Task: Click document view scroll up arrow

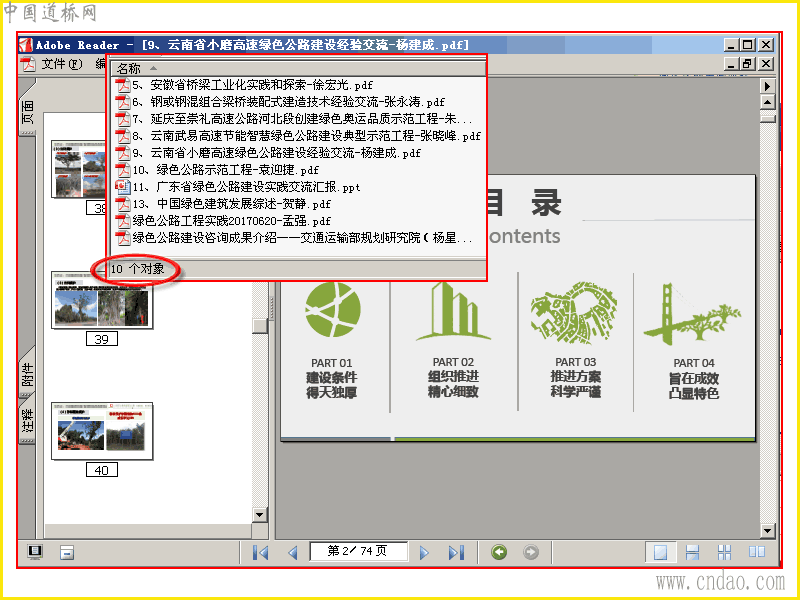Action: coord(767,102)
